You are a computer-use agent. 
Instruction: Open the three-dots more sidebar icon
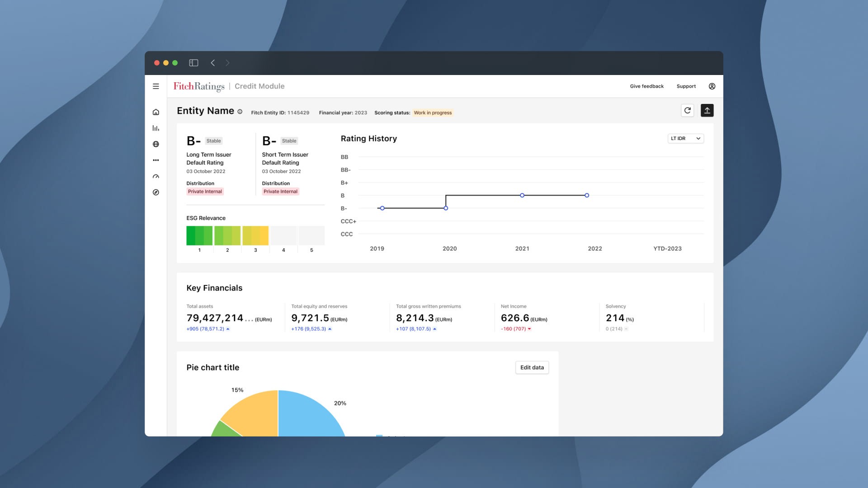click(x=156, y=160)
